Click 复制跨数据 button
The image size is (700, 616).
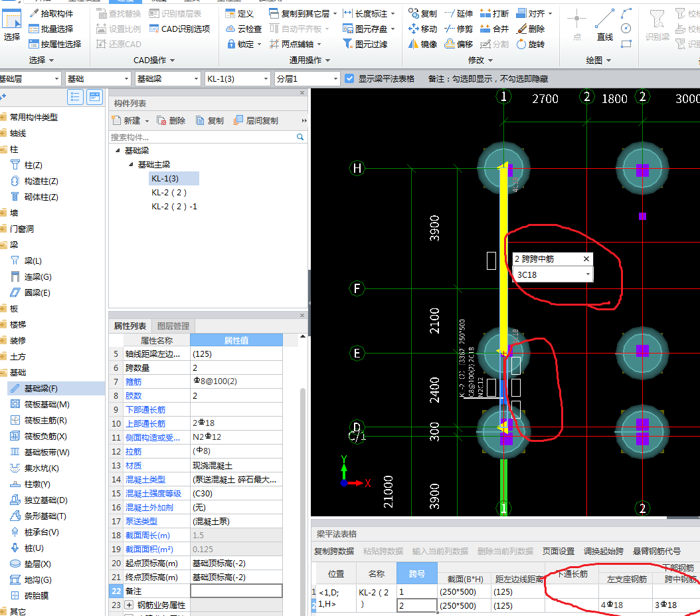[334, 552]
